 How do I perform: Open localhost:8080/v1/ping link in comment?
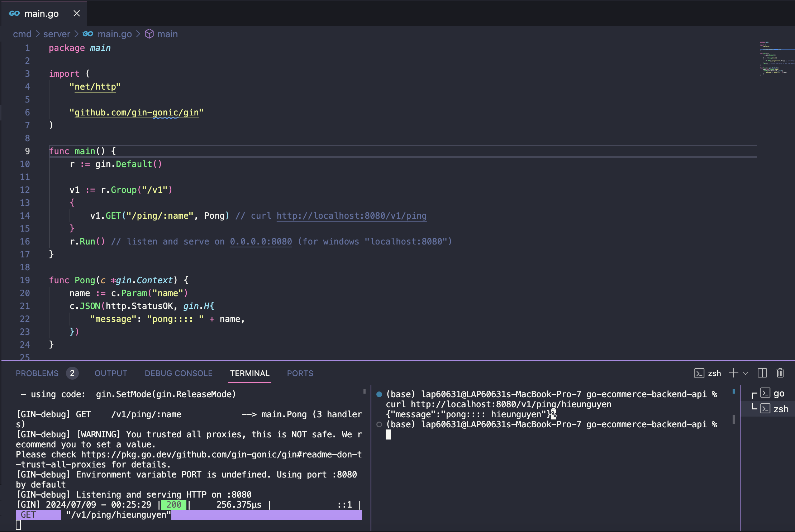tap(351, 216)
